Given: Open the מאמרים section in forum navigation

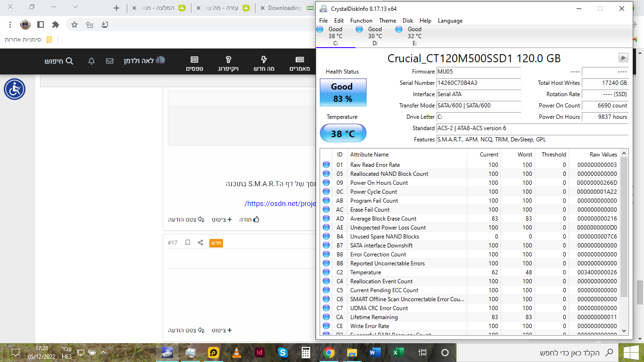Looking at the screenshot, I should [300, 64].
